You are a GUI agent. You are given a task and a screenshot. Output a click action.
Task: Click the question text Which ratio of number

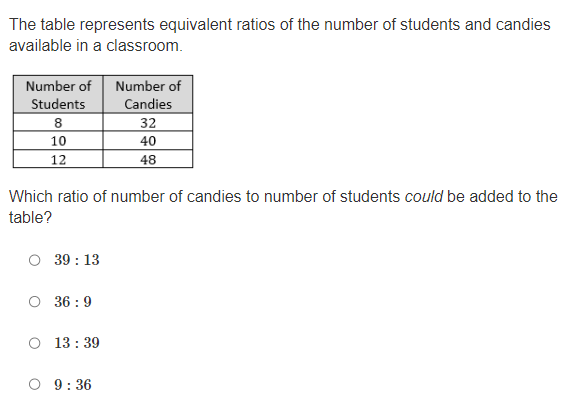pyautogui.click(x=283, y=207)
